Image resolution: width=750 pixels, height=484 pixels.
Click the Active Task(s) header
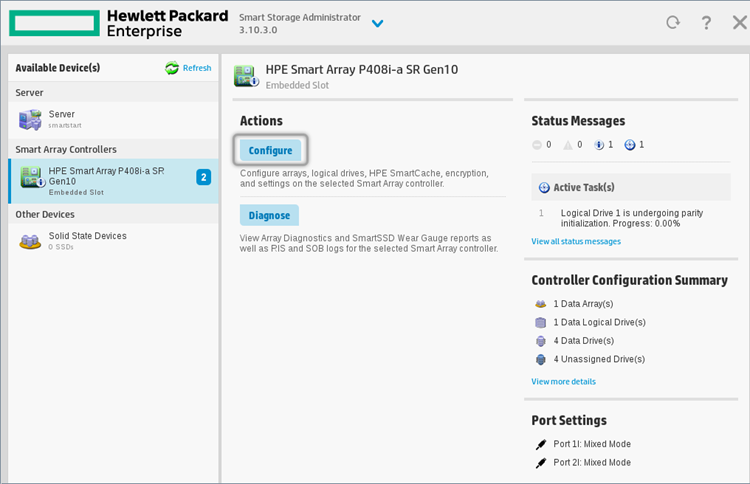click(631, 187)
